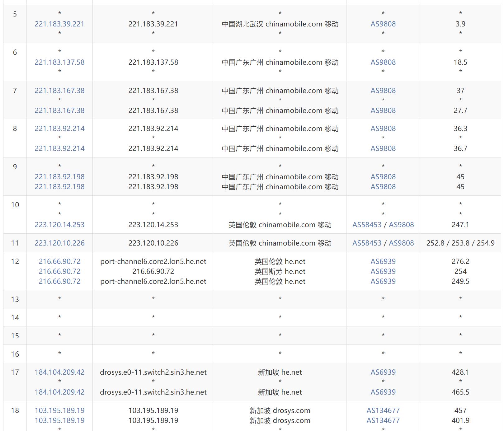Viewport: 504px width, 431px height.
Task: Click the 221.183.137.58 IP link in hop 6
Action: [59, 62]
